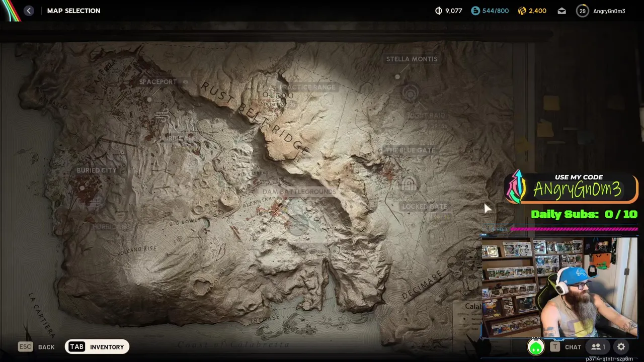Click the 544/800 cred balance
Screen dimensions: 644x362
pyautogui.click(x=495, y=11)
